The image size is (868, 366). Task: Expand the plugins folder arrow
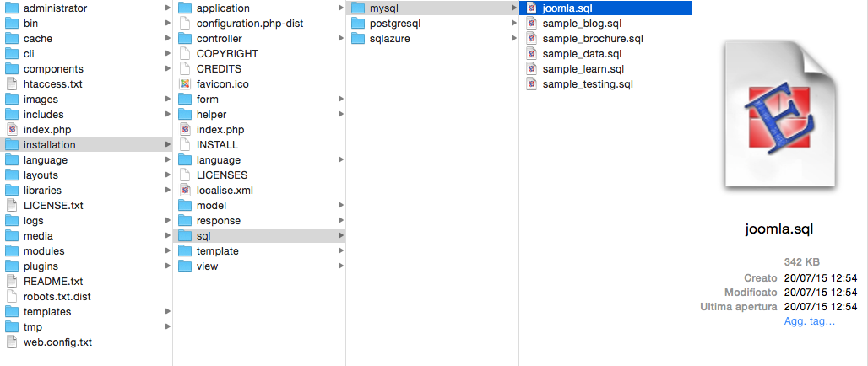[x=168, y=266]
